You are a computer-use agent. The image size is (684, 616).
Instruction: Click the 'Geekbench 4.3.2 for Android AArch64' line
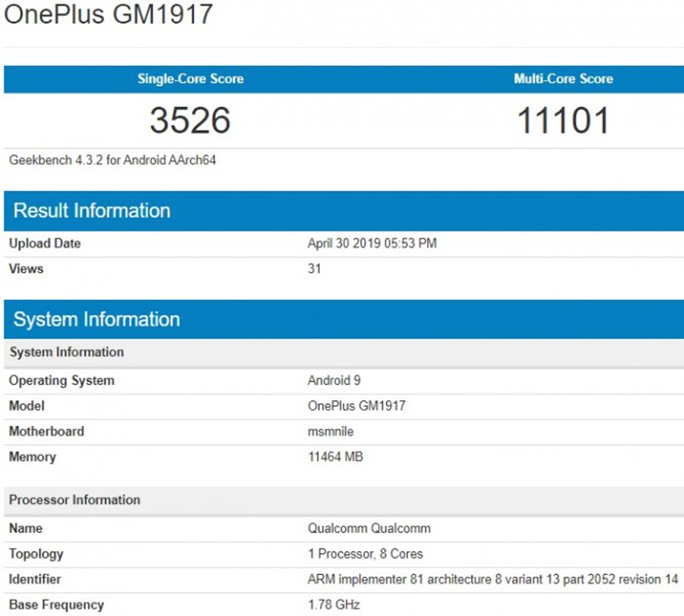112,160
